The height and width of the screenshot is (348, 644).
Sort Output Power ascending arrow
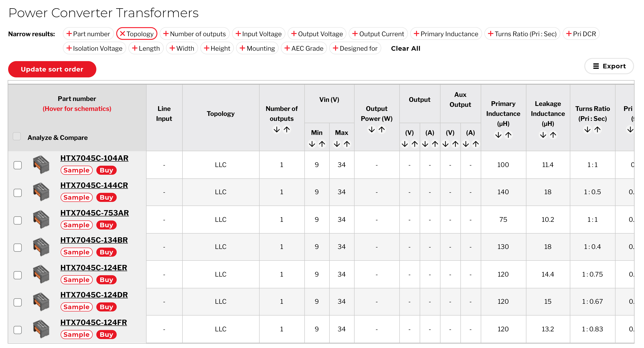tap(382, 130)
